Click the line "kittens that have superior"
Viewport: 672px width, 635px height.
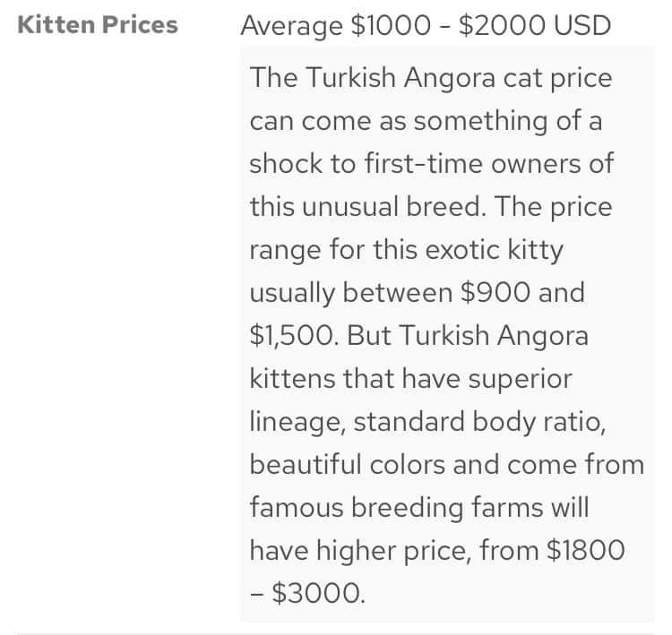point(410,379)
